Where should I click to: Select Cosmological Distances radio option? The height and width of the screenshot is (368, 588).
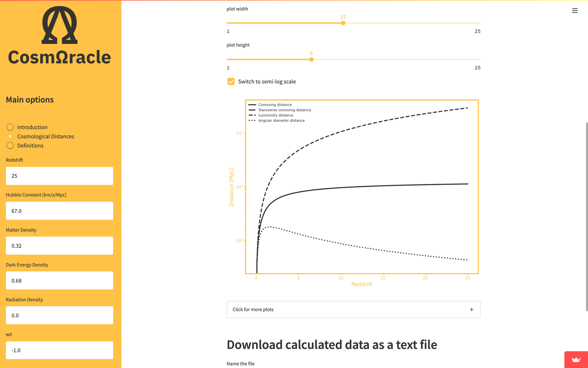(10, 136)
